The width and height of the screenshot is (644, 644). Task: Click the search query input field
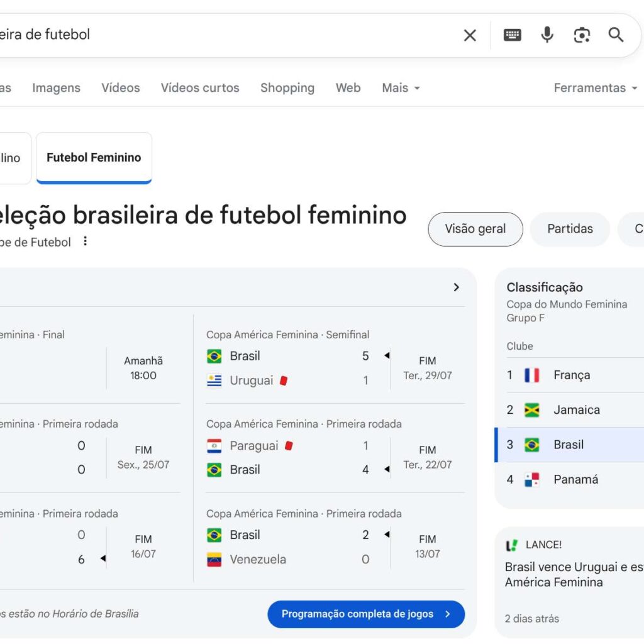pyautogui.click(x=220, y=35)
